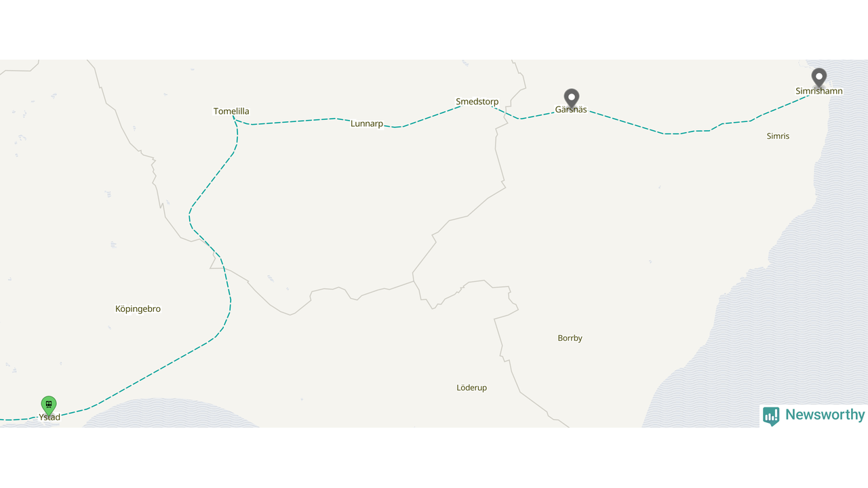This screenshot has width=868, height=488.
Task: Select the grey pin marker at Gärsnäs
Action: pos(572,98)
